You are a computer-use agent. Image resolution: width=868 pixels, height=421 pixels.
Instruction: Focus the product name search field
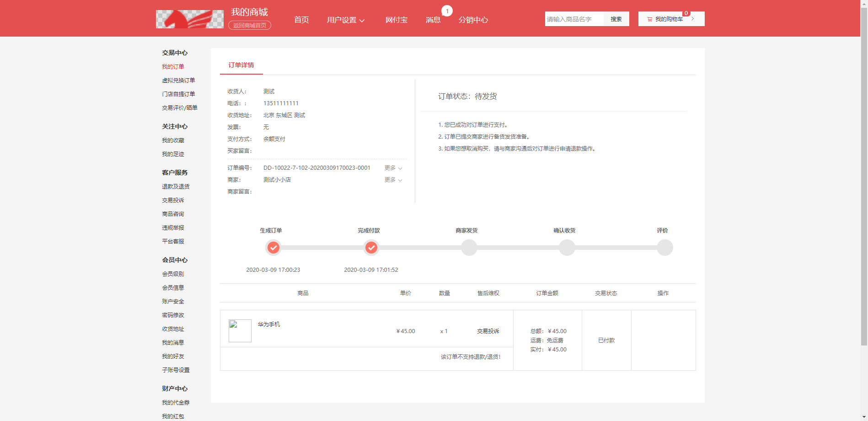point(574,19)
